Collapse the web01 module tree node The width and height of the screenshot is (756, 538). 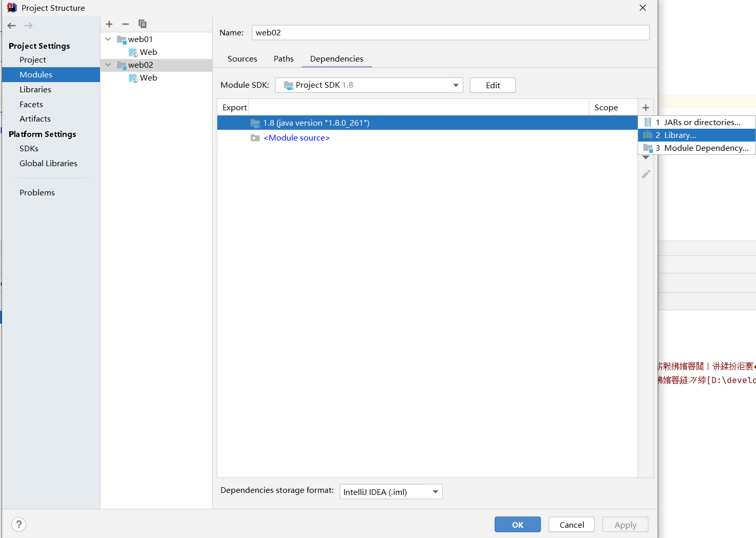[108, 39]
